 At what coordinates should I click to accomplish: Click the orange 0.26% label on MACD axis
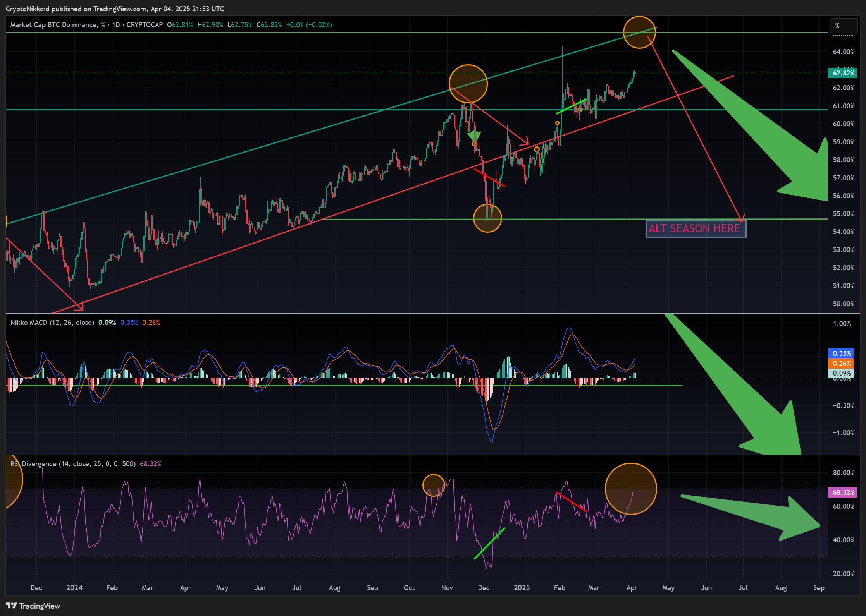click(x=841, y=364)
